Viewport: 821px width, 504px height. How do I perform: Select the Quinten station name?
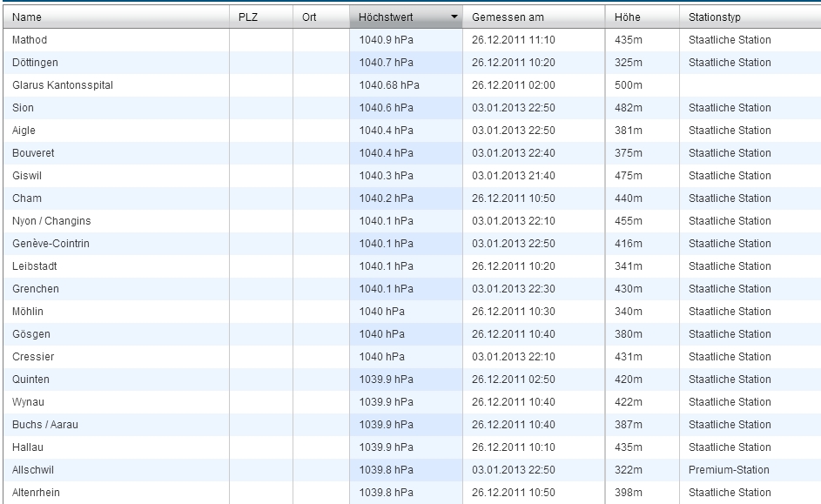30,379
